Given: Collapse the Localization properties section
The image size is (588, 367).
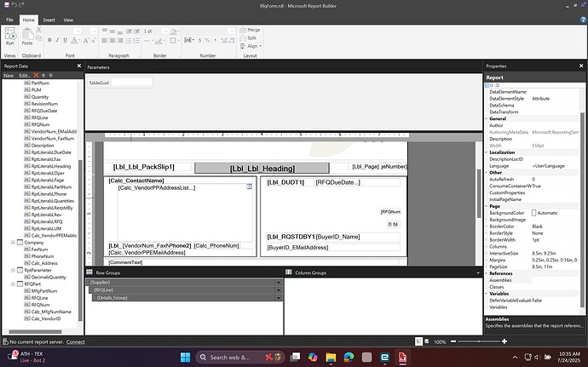Looking at the screenshot, I should [487, 152].
